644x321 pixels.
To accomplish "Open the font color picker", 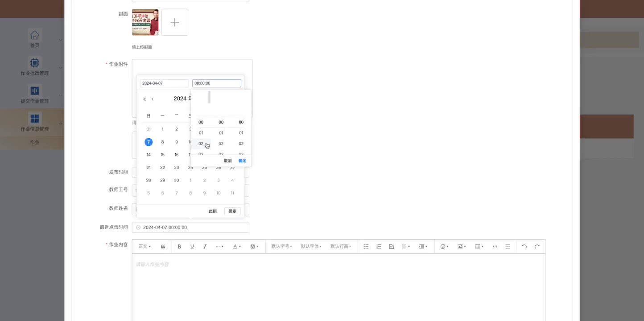I will (237, 247).
